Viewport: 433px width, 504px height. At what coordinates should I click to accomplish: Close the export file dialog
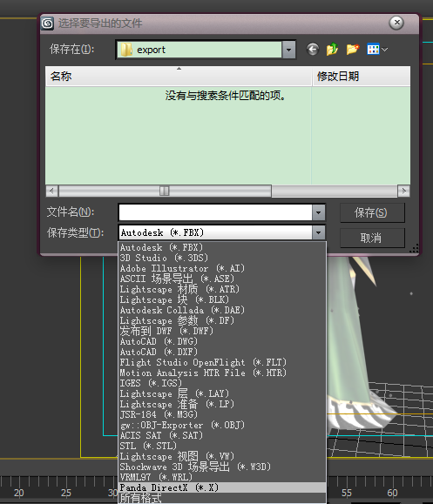coord(396,23)
